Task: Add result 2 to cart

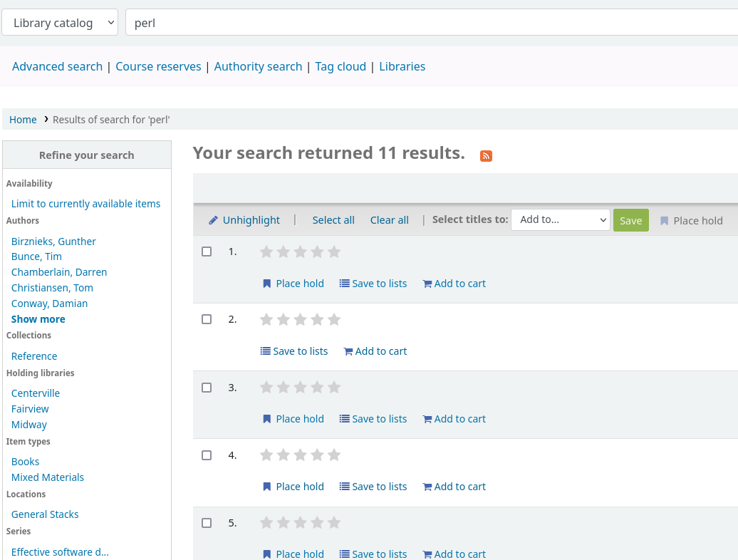Action: [375, 351]
